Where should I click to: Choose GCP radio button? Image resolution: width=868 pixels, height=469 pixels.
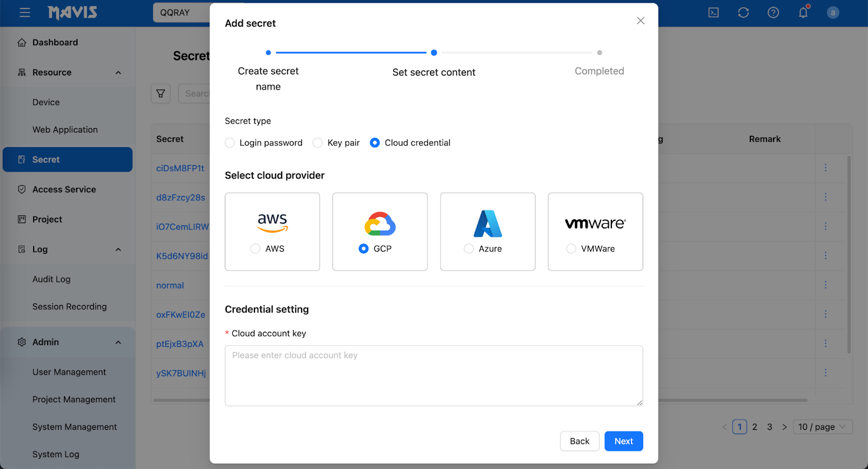(x=363, y=249)
